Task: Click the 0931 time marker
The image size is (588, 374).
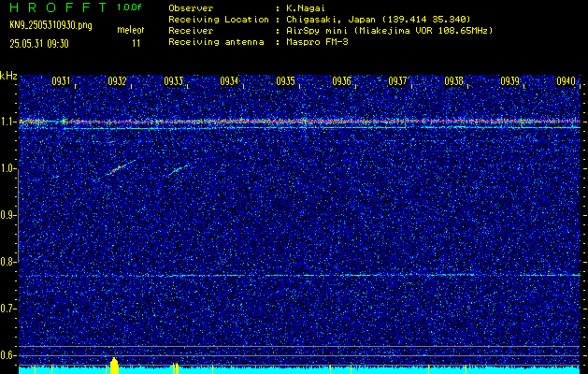Action: tap(61, 81)
